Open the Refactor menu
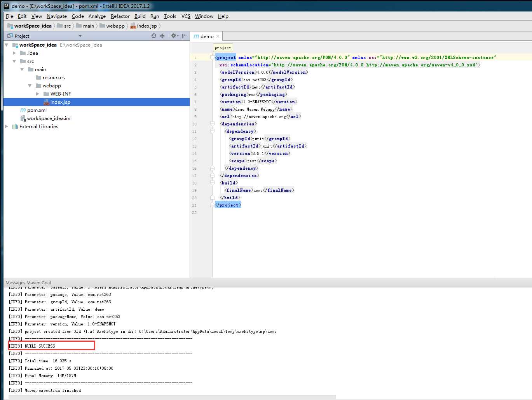The width and height of the screenshot is (532, 400). tap(120, 16)
